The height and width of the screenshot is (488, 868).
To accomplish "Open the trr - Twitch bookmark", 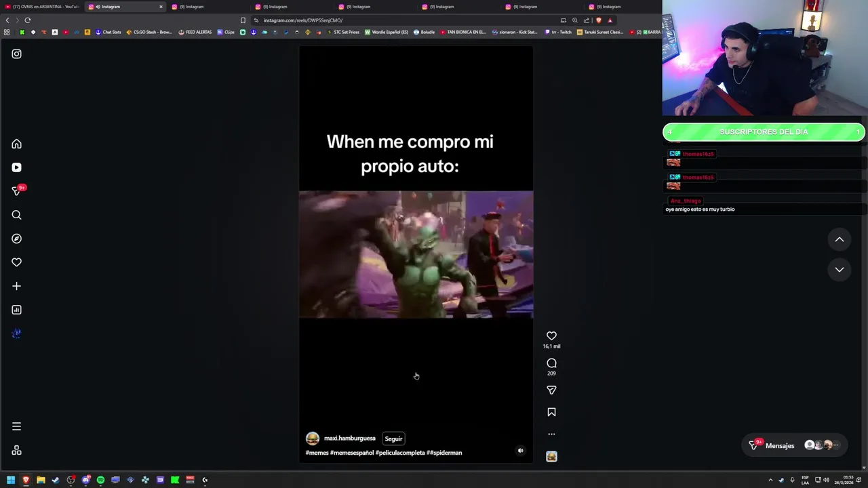I will [557, 32].
